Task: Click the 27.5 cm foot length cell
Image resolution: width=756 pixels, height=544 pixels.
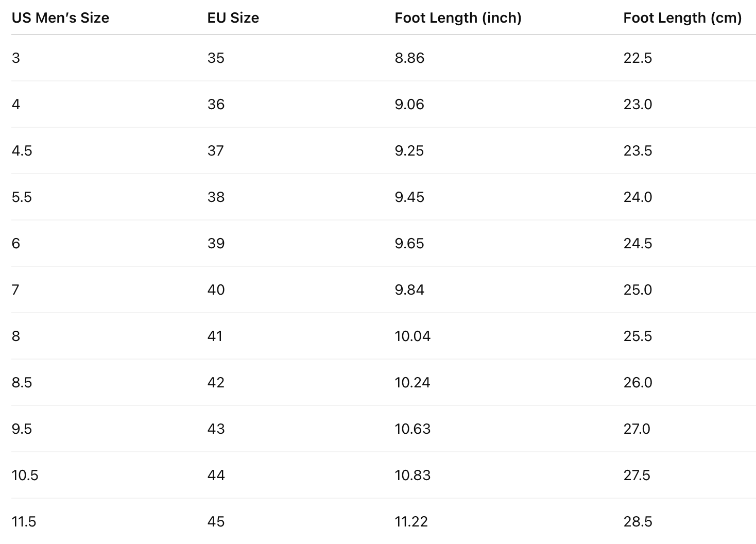Action: (637, 475)
